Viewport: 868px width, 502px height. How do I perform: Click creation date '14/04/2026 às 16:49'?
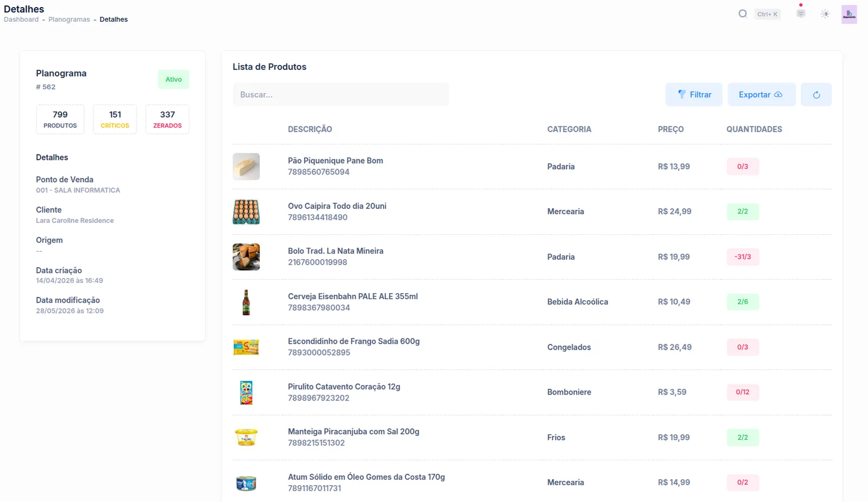[69, 281]
